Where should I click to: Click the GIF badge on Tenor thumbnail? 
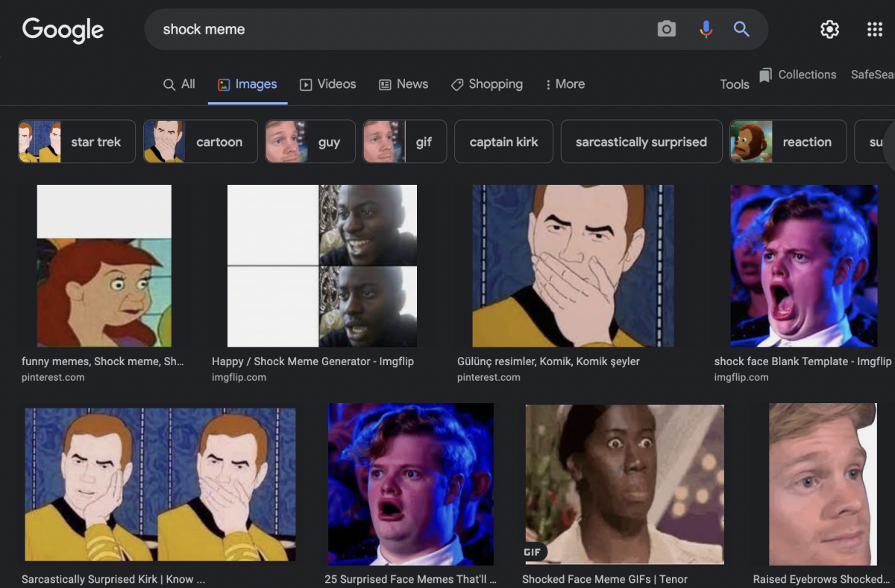pyautogui.click(x=534, y=552)
